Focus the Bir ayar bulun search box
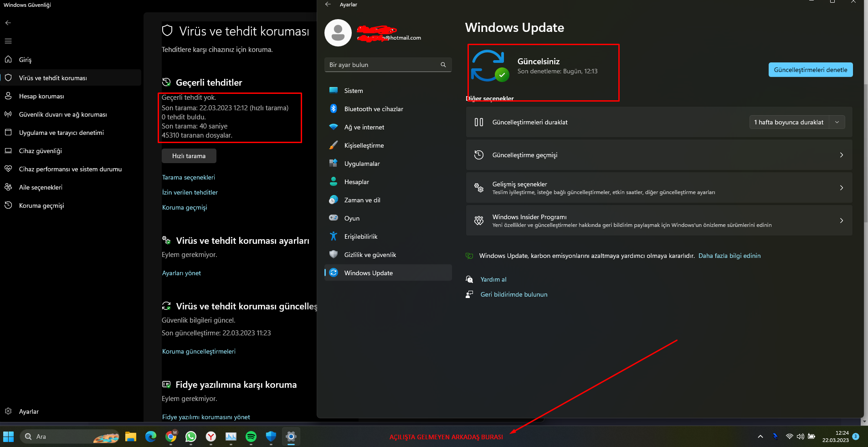Screen dimensions: 868x447 pos(388,65)
